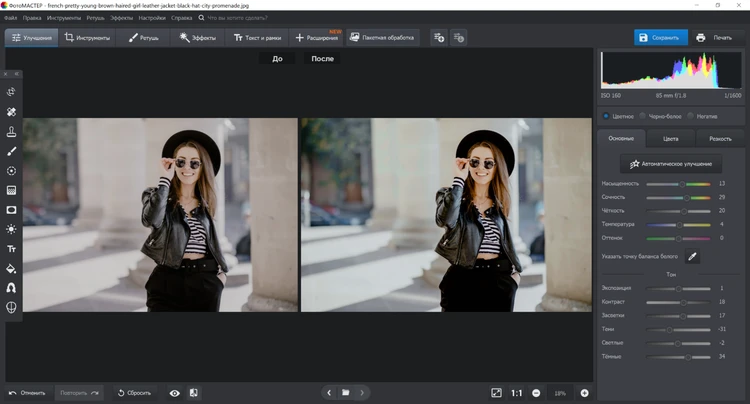Click the white balance eyedropper icon

[692, 257]
